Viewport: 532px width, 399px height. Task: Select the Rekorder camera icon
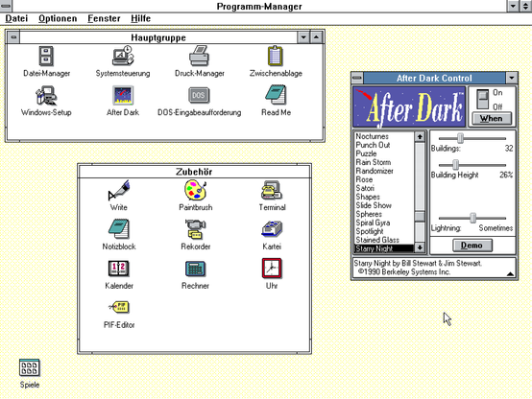point(196,229)
